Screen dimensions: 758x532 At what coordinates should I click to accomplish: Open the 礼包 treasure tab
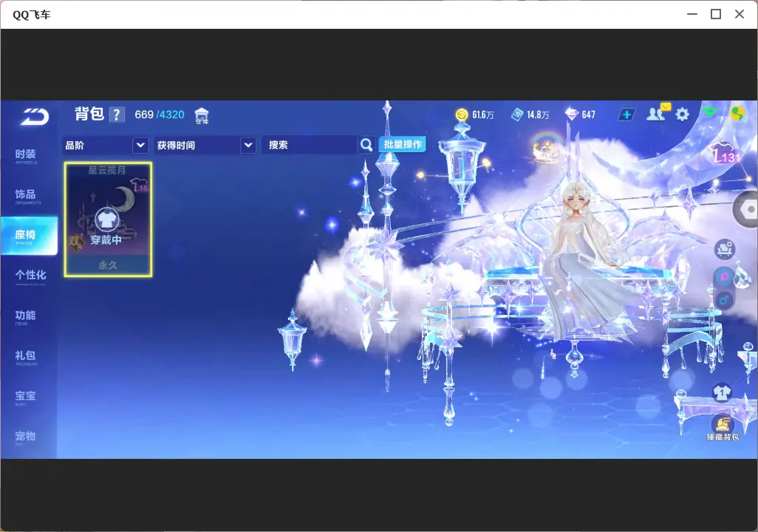pos(26,357)
